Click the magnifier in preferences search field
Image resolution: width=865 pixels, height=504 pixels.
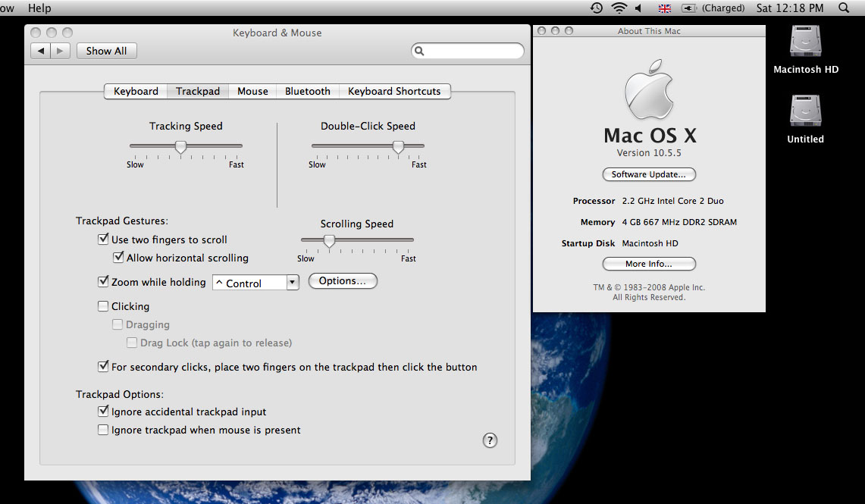coord(419,51)
